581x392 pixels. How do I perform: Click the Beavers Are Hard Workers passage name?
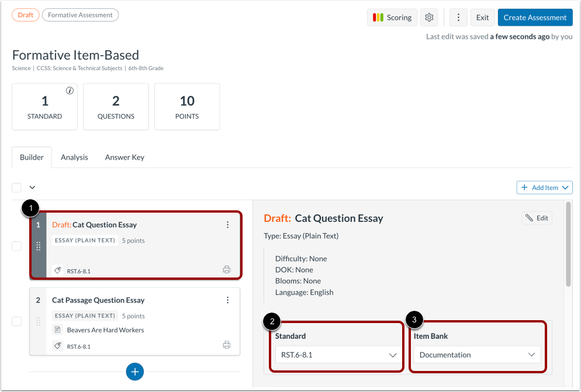point(106,329)
